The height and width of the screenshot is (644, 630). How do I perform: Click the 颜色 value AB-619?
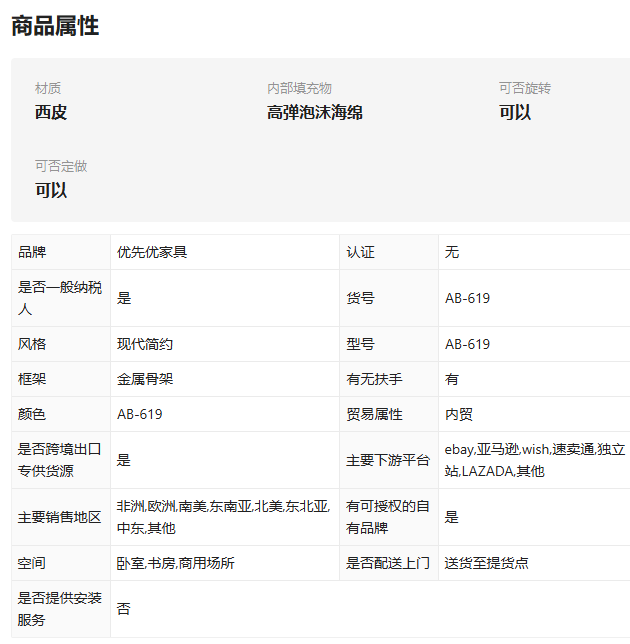point(140,414)
